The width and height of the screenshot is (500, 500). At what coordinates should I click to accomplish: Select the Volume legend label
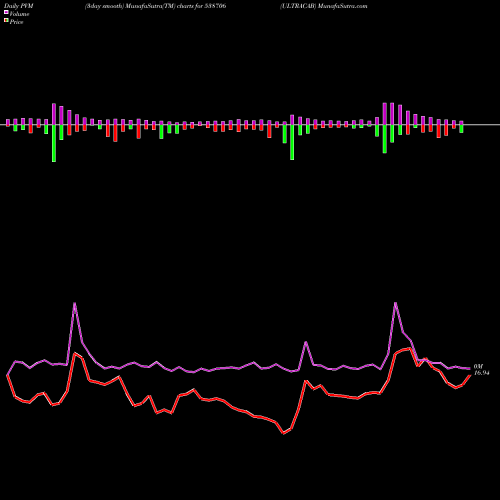click(19, 14)
